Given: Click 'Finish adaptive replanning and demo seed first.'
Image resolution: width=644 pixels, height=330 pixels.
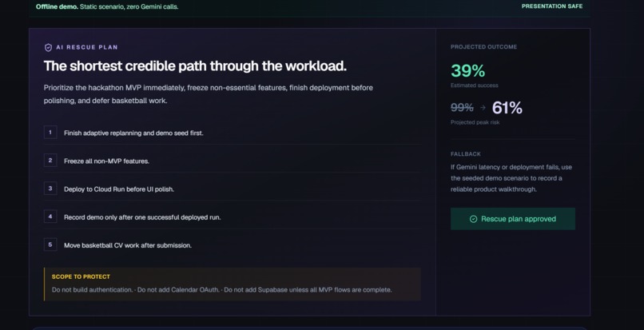Looking at the screenshot, I should (133, 133).
